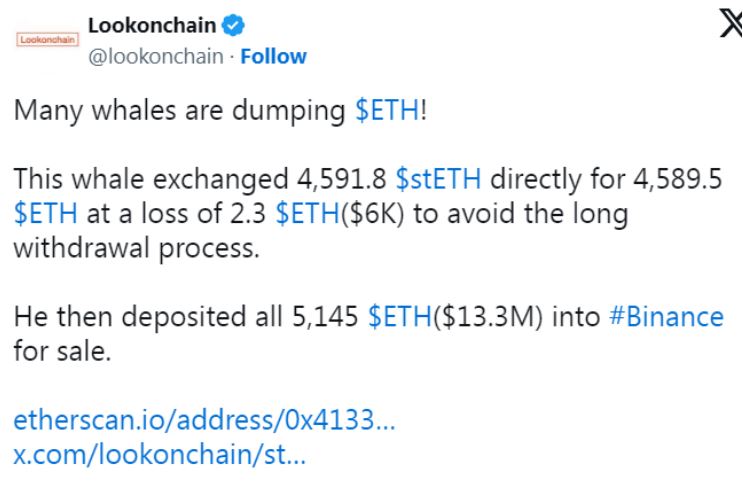Click the blue verified badge
This screenshot has width=743, height=481.
(x=233, y=25)
